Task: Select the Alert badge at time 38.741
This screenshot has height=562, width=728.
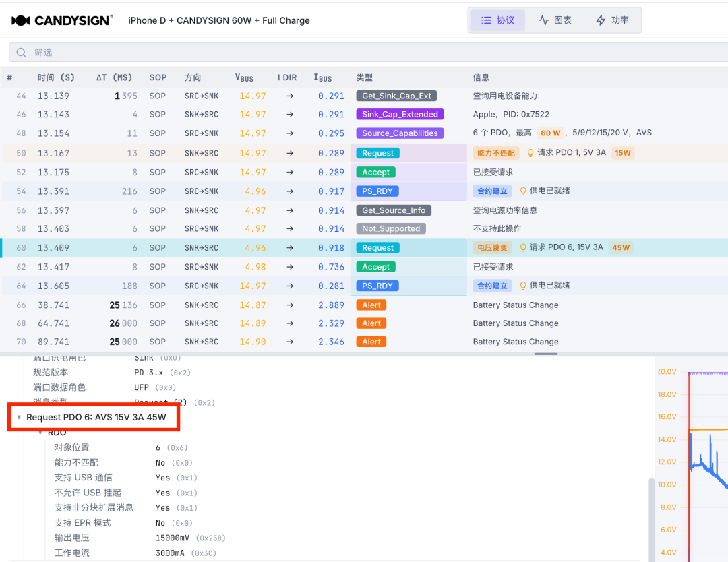Action: pyautogui.click(x=371, y=305)
